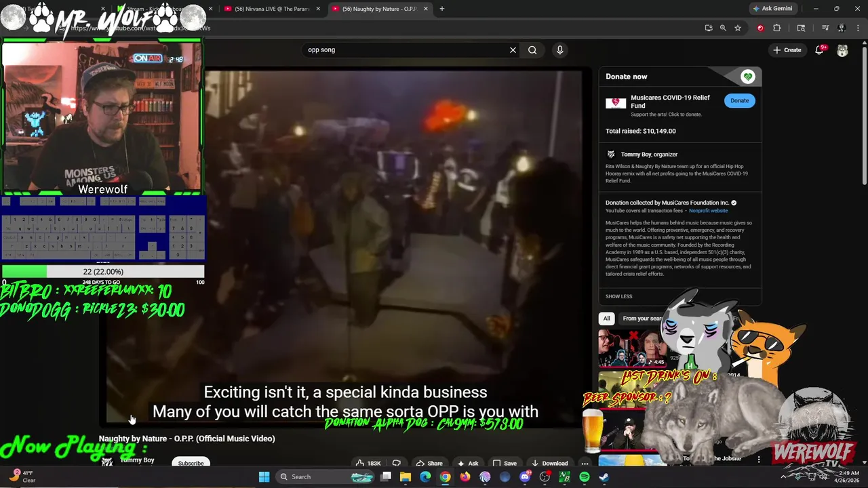Image resolution: width=868 pixels, height=488 pixels.
Task: Open Chrome three-dot menu
Action: [858, 28]
